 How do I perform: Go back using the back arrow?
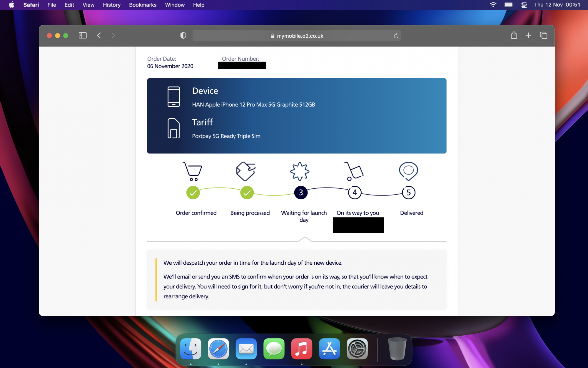point(99,36)
